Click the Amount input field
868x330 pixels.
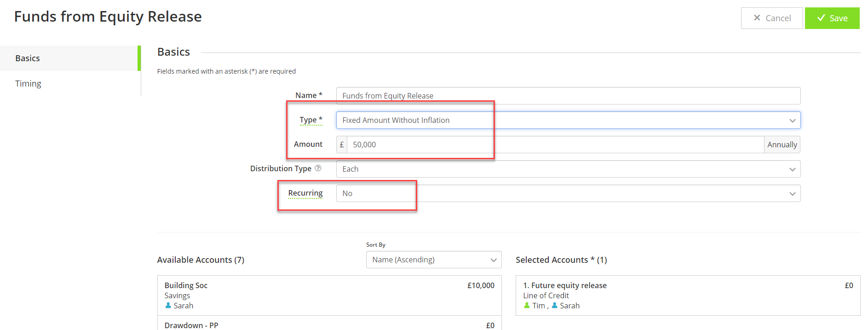pos(555,145)
